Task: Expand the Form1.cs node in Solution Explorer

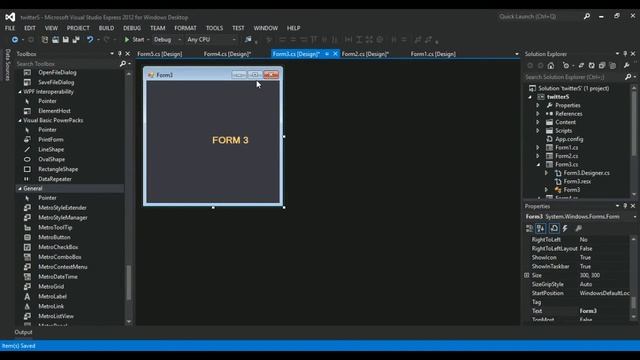Action: point(538,148)
